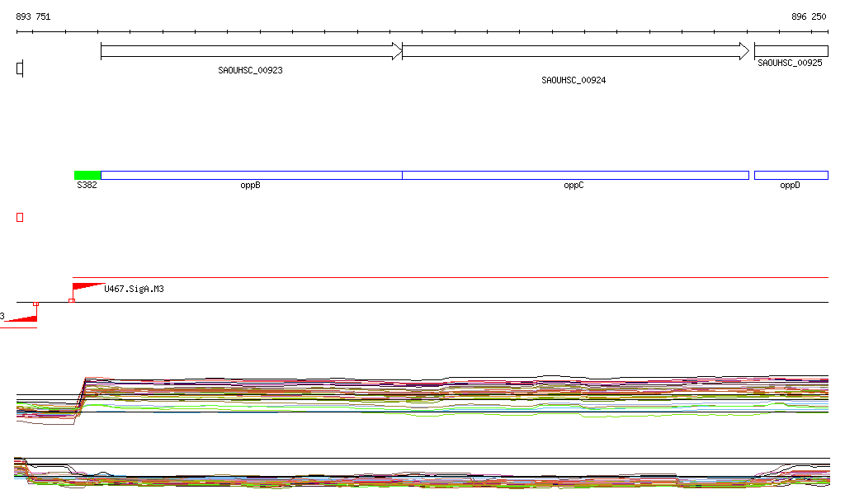Image resolution: width=845 pixels, height=504 pixels.
Task: Click the small red marker at U467 flag base
Action: click(72, 300)
